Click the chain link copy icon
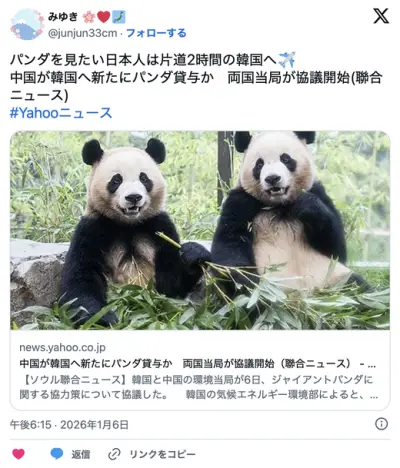Image resolution: width=400 pixels, height=468 pixels. point(114,454)
